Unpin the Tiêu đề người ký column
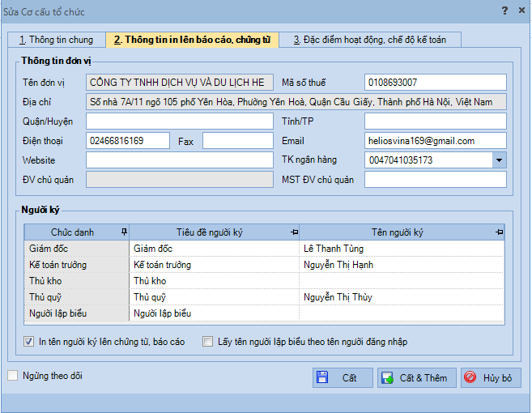 pos(294,232)
